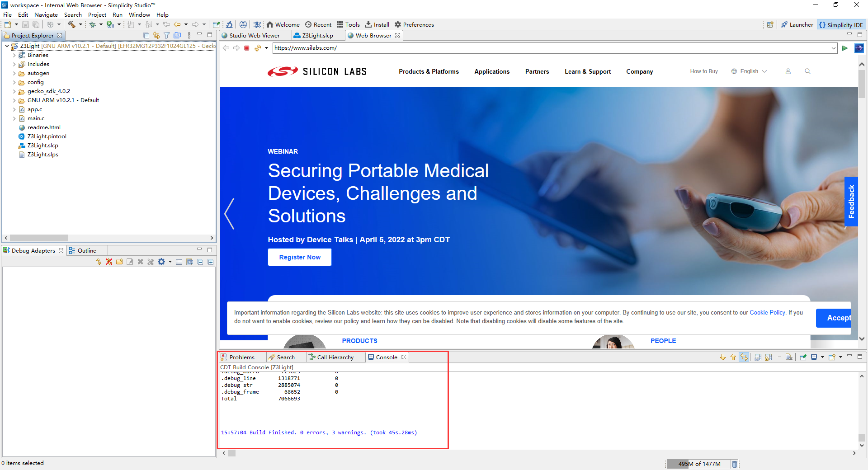The width and height of the screenshot is (868, 470).
Task: Click the search magnifier on Silicon Labs site
Action: click(807, 71)
